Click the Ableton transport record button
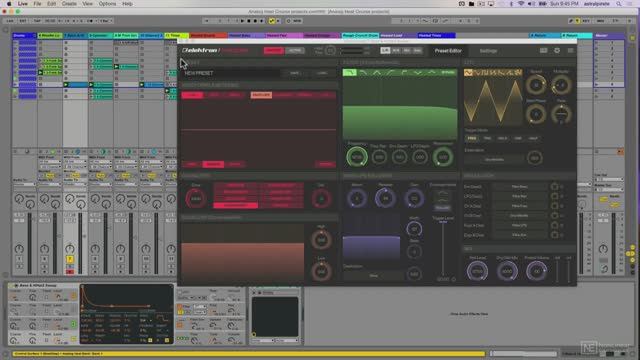The width and height of the screenshot is (640, 360). coord(256,21)
